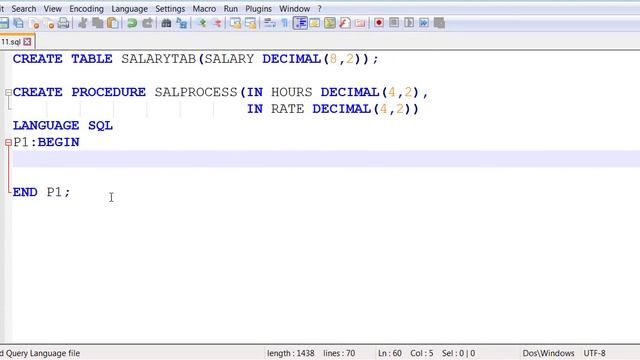Click the Query Language file status text
The width and height of the screenshot is (640, 360).
[40, 353]
